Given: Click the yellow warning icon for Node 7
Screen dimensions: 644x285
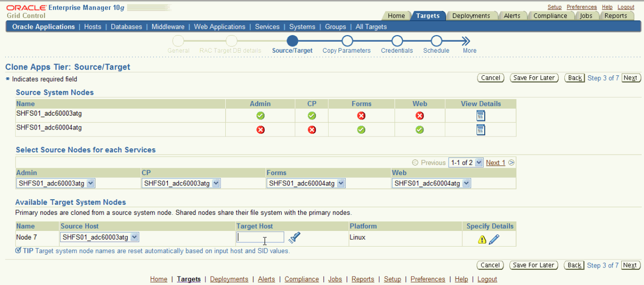Looking at the screenshot, I should tap(482, 239).
